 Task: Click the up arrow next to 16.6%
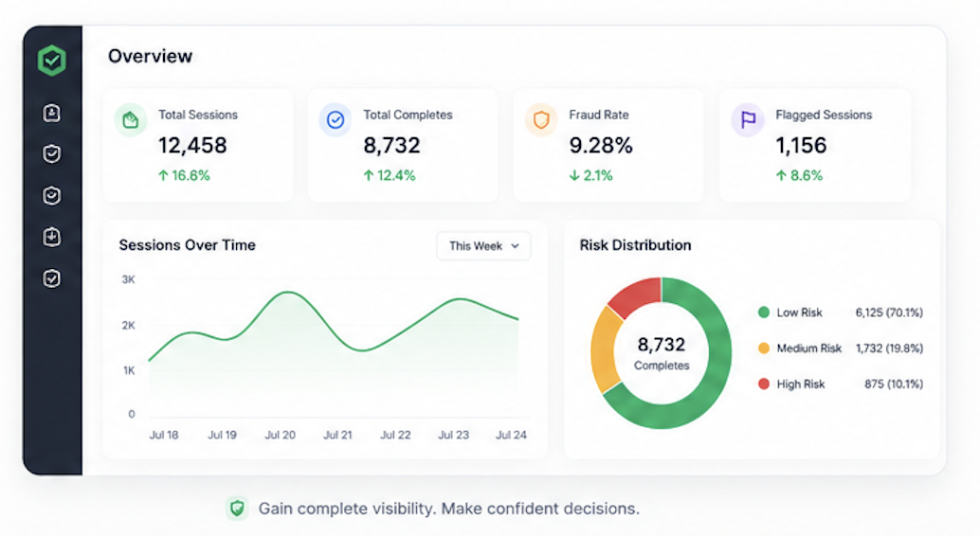click(x=163, y=175)
